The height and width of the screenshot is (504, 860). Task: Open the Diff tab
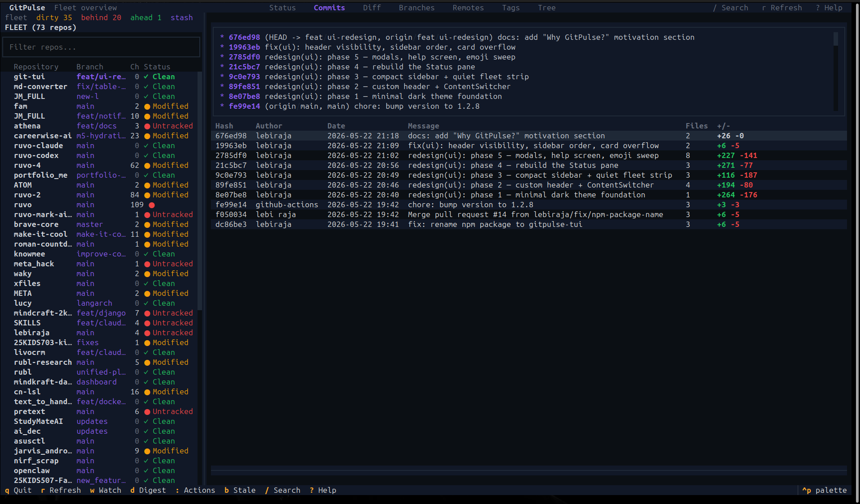coord(372,8)
